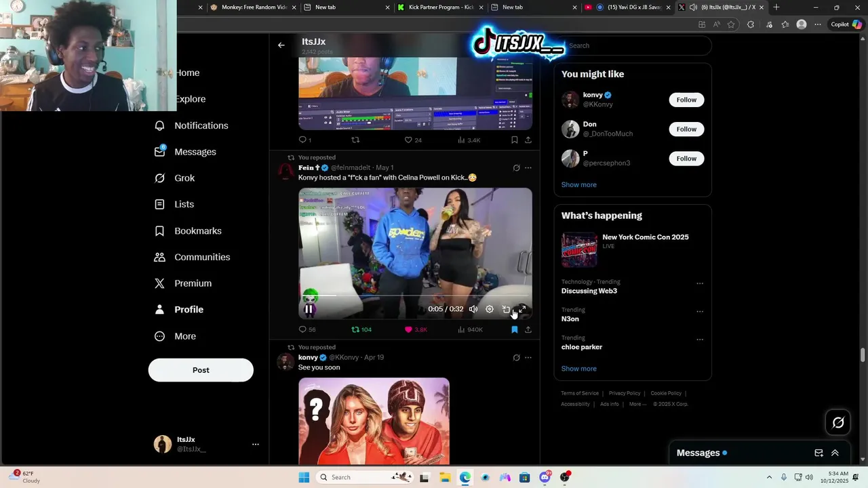Open Messages in sidebar
This screenshot has width=868, height=488.
(x=186, y=152)
